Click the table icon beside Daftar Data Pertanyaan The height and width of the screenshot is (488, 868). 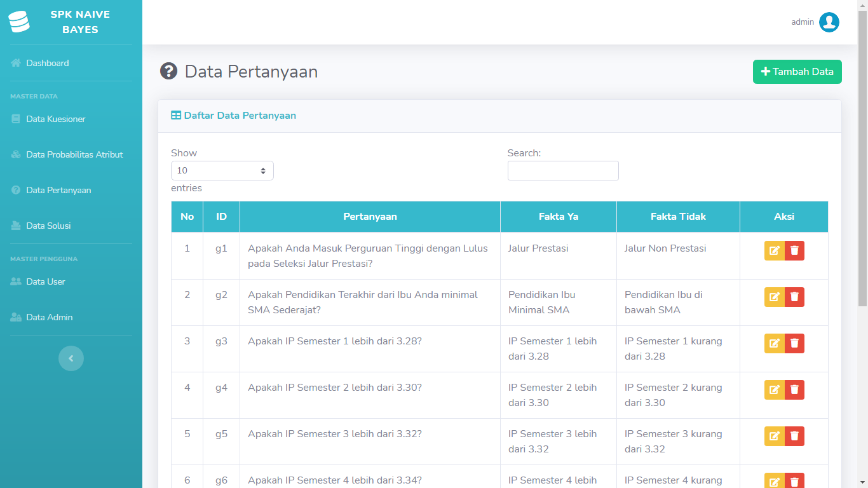tap(176, 116)
